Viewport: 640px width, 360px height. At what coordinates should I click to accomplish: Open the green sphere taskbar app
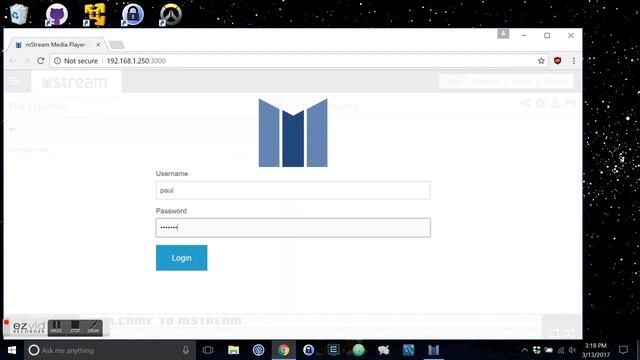click(x=358, y=350)
